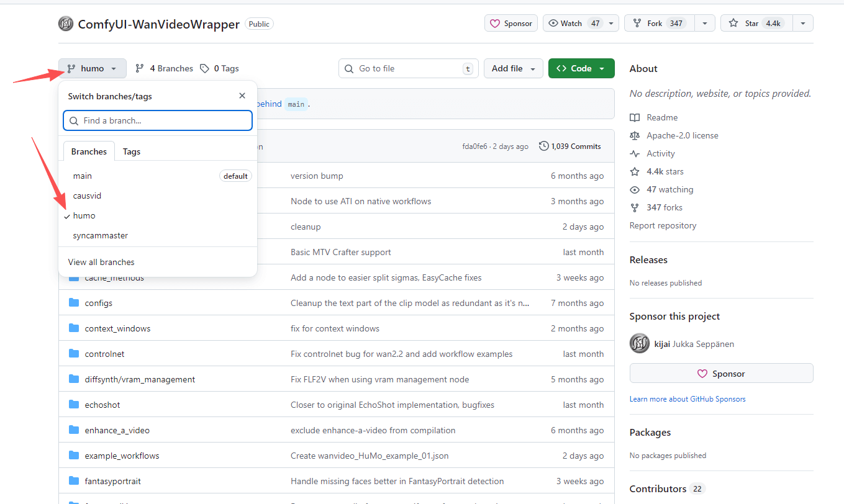
Task: Open the green Code dropdown
Action: (581, 68)
